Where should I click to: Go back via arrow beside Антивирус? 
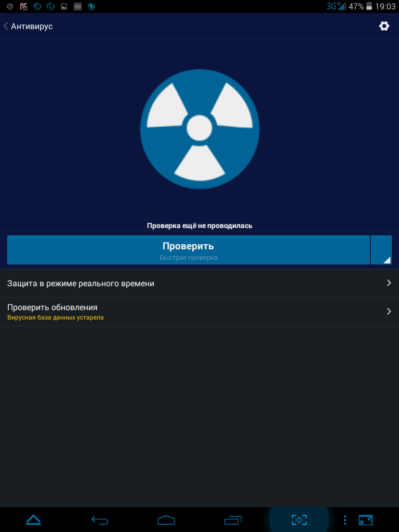click(6, 26)
